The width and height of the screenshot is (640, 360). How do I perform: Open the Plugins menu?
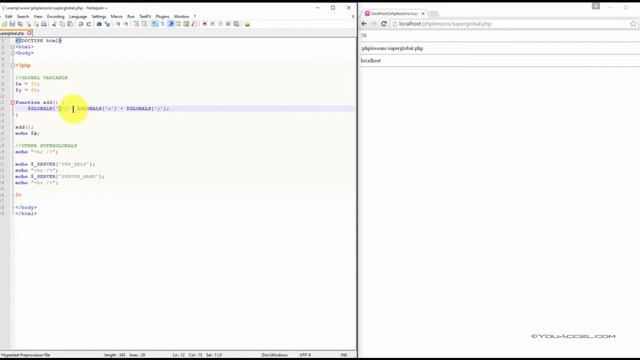pyautogui.click(x=162, y=17)
